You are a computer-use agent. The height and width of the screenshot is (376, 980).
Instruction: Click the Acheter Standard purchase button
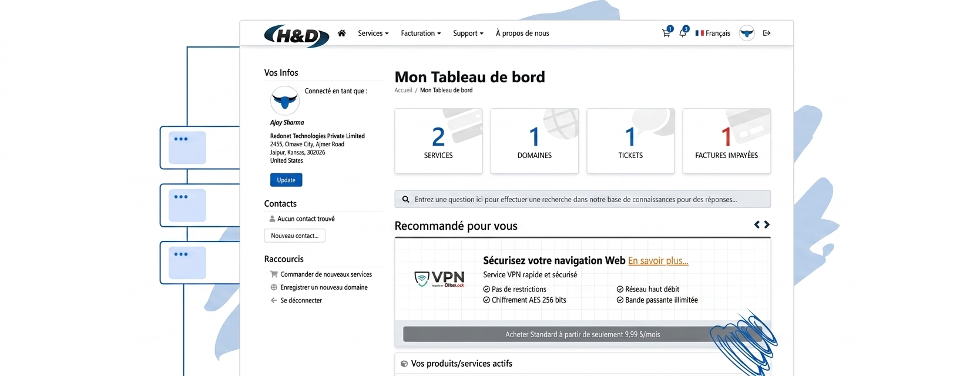tap(582, 334)
